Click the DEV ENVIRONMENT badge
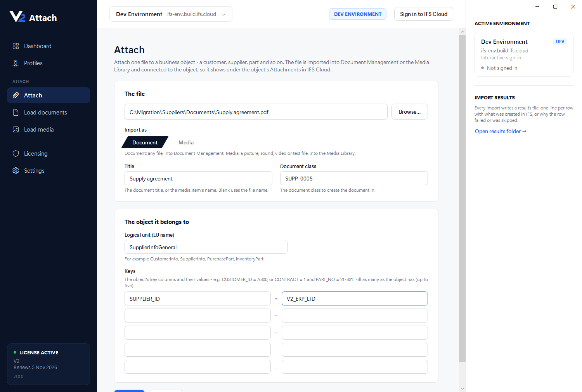Image resolution: width=582 pixels, height=392 pixels. pyautogui.click(x=358, y=14)
